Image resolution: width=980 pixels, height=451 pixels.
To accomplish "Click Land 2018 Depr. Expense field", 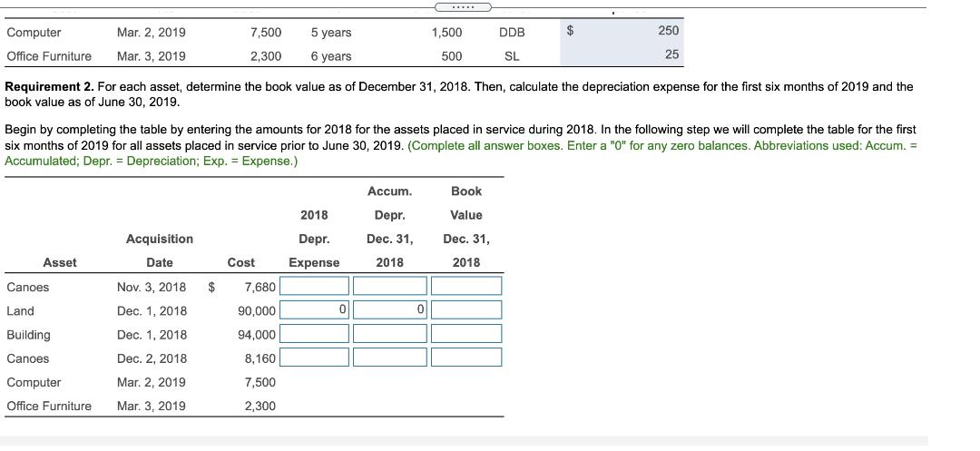I will 314,310.
